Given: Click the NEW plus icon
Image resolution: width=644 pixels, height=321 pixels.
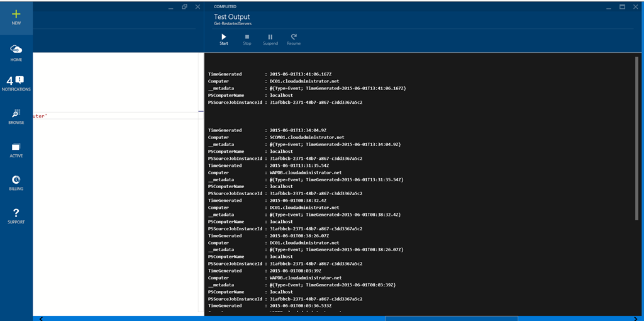Looking at the screenshot, I should click(16, 14).
